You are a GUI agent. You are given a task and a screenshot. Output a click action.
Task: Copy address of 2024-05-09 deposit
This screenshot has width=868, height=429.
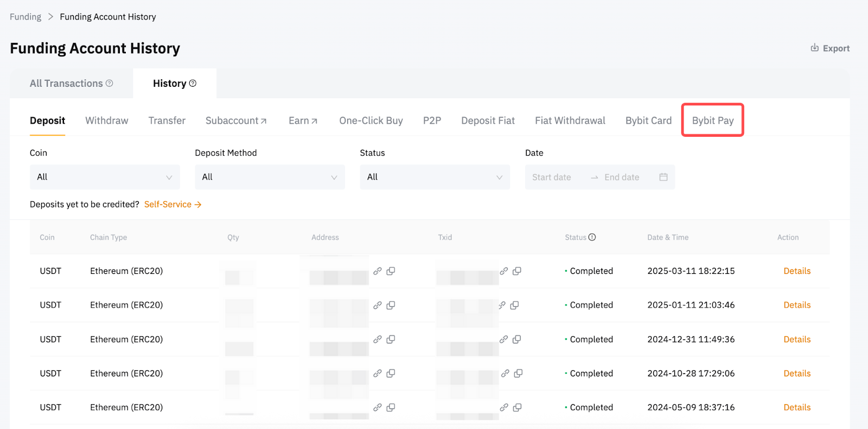[391, 407]
